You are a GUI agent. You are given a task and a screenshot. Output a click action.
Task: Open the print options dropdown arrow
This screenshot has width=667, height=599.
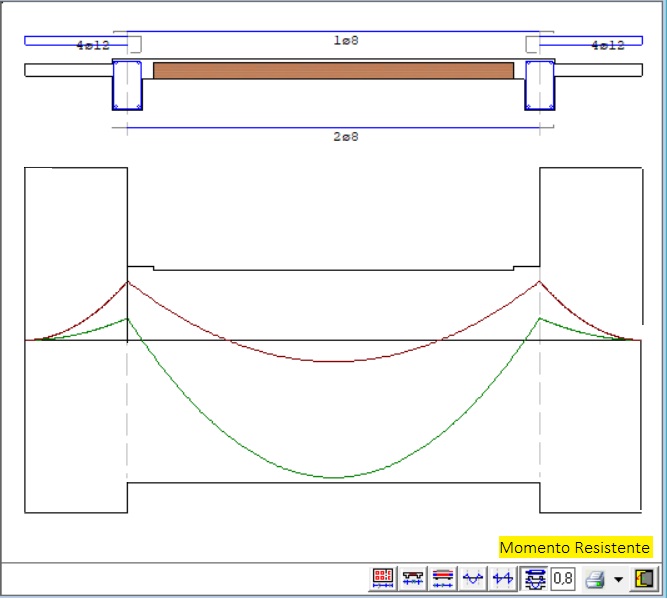pos(619,579)
